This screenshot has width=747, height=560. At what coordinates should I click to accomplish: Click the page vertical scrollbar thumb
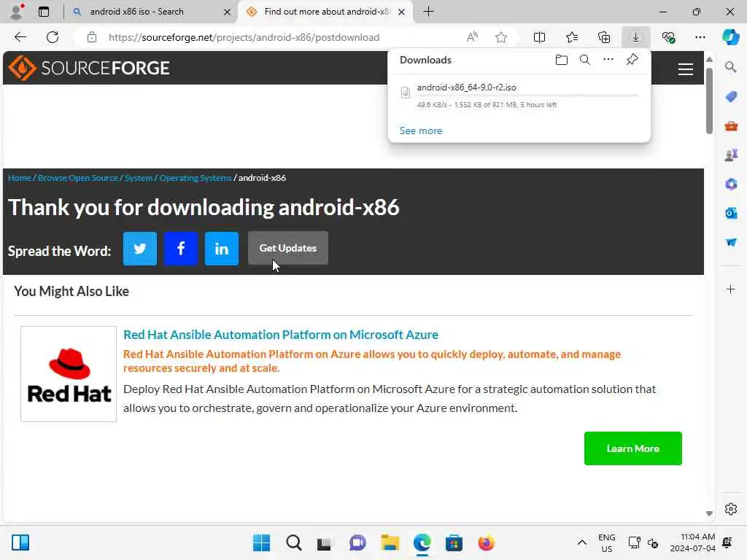tap(709, 101)
